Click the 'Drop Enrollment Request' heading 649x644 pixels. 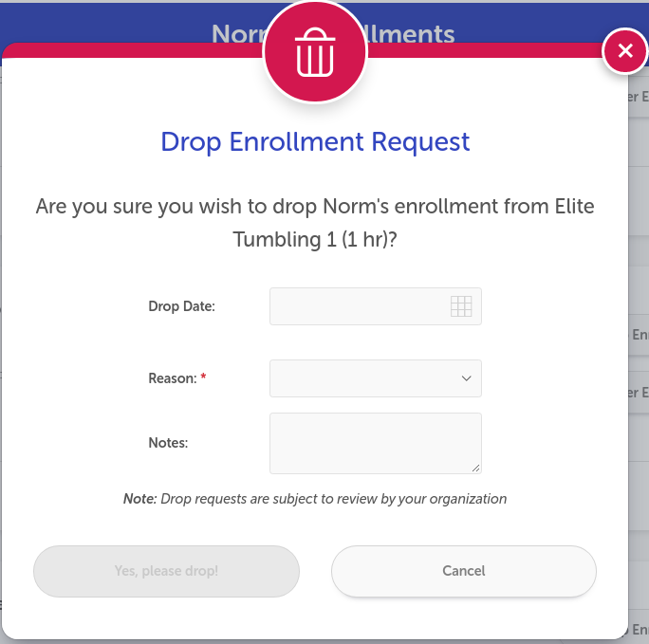tap(315, 142)
